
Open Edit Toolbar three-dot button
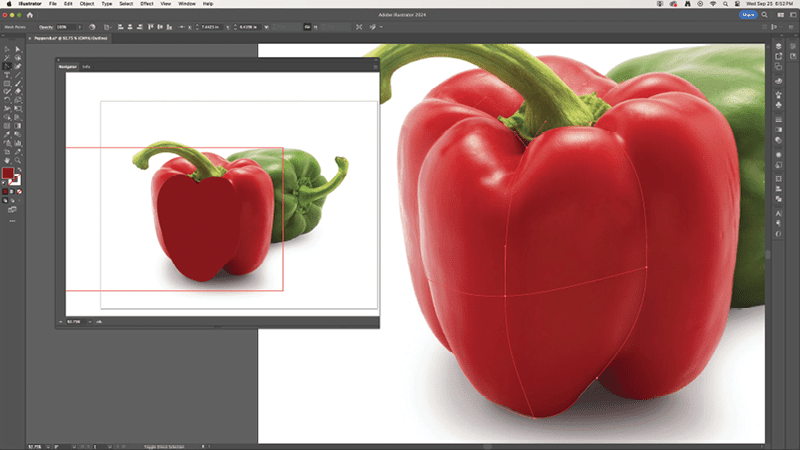pos(12,221)
